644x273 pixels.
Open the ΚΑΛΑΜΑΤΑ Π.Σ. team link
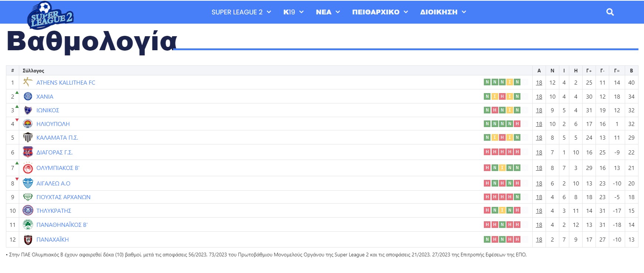tap(57, 137)
